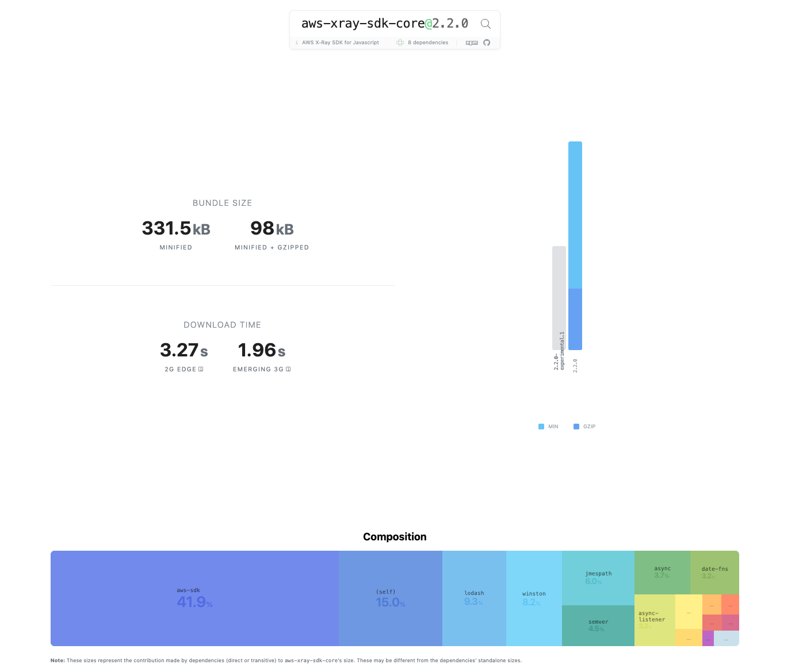Click the pale blue-gray unlabeled treemap block
The image size is (799, 672).
pos(727,638)
